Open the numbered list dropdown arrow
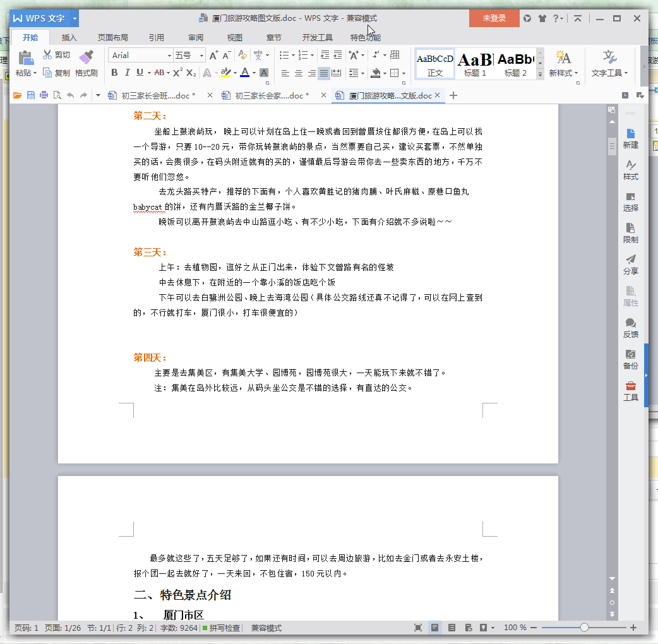658x644 pixels. click(x=312, y=55)
